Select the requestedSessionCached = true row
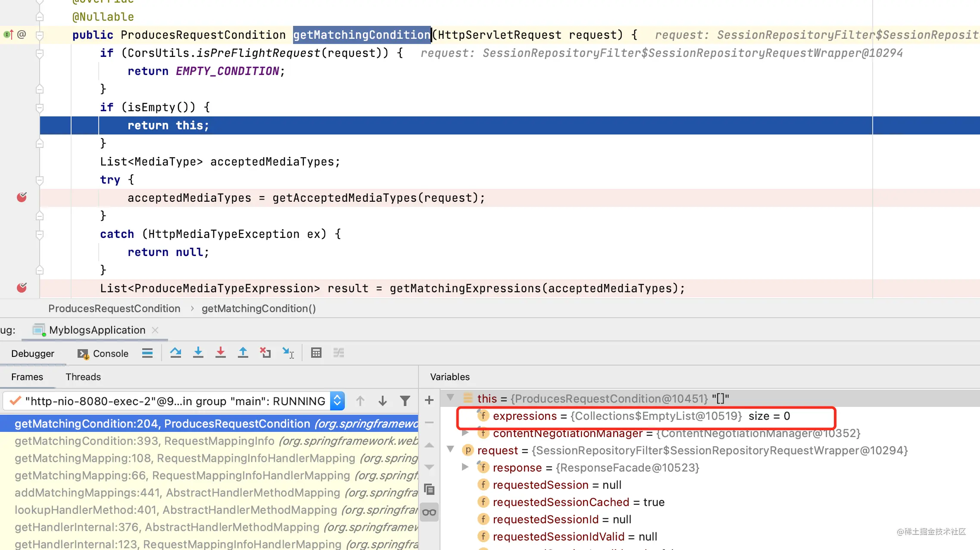The height and width of the screenshot is (550, 980). tap(710, 502)
